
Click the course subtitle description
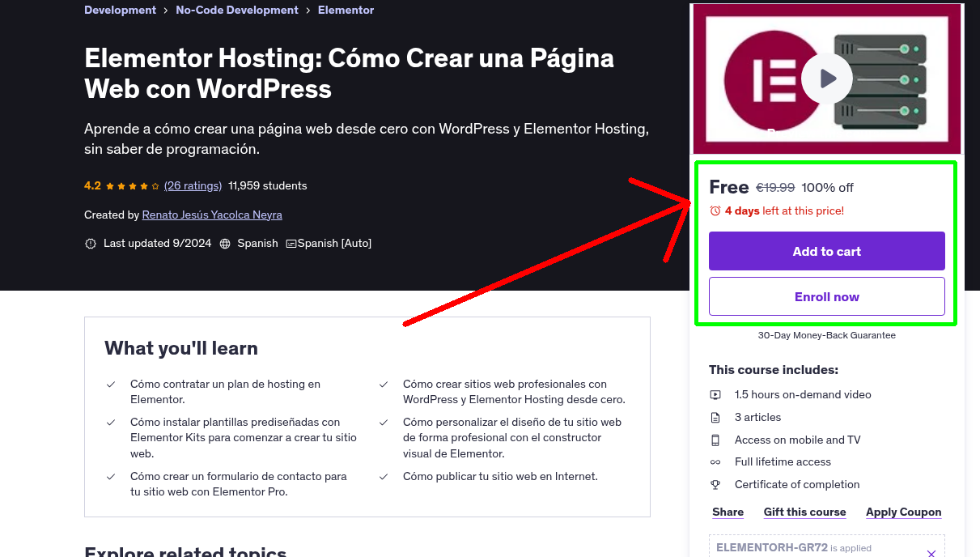tap(367, 138)
